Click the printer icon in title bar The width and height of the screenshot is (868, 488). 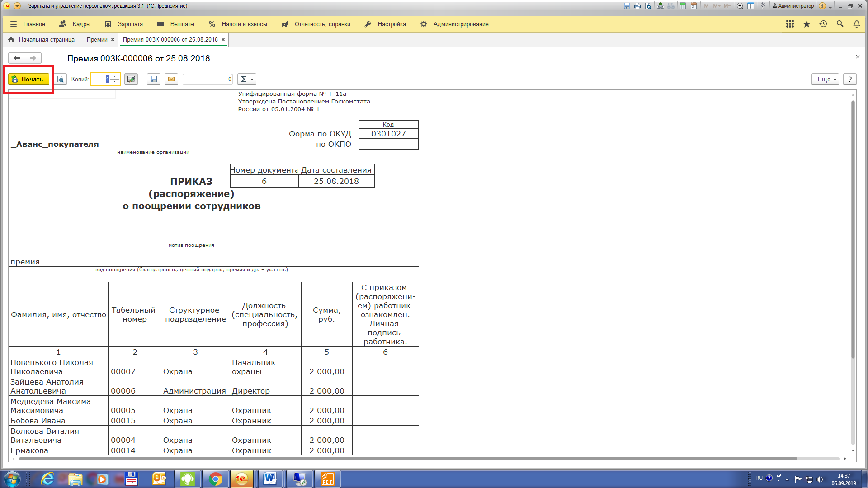point(637,6)
